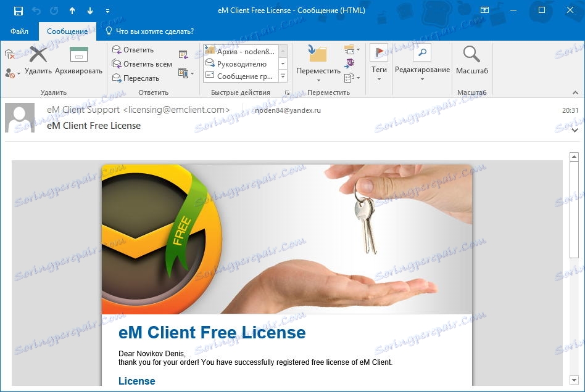Go to the previous item with the up arrow

tap(72, 11)
